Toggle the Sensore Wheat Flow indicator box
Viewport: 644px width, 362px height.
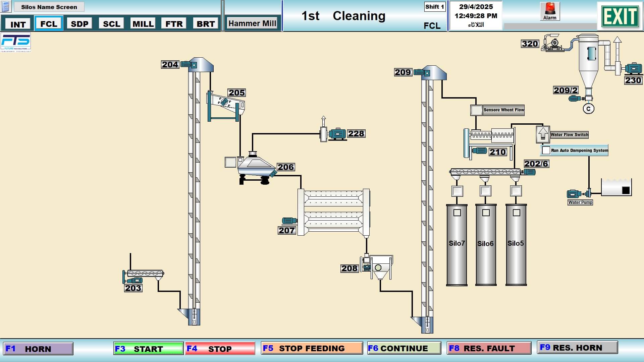(x=476, y=110)
